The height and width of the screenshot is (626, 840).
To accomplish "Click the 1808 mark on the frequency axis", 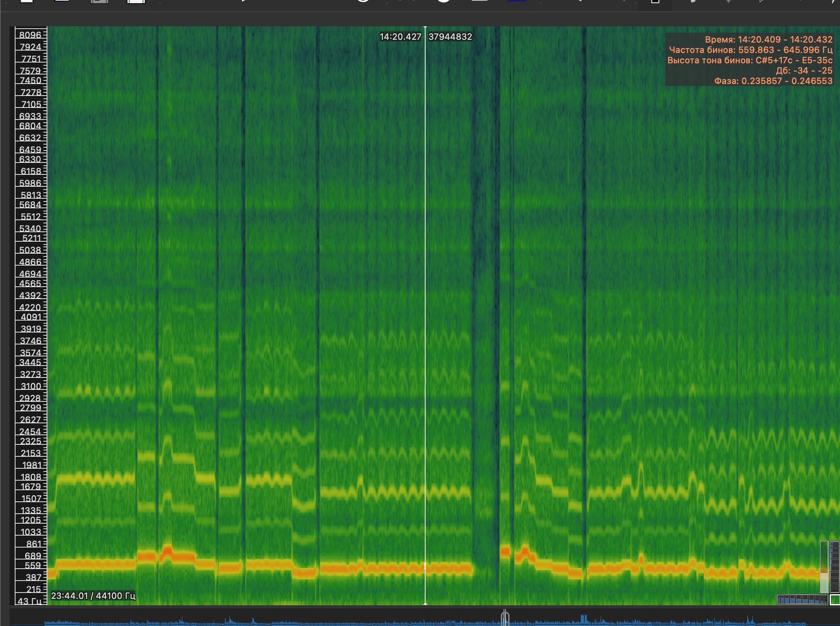I will coord(31,477).
